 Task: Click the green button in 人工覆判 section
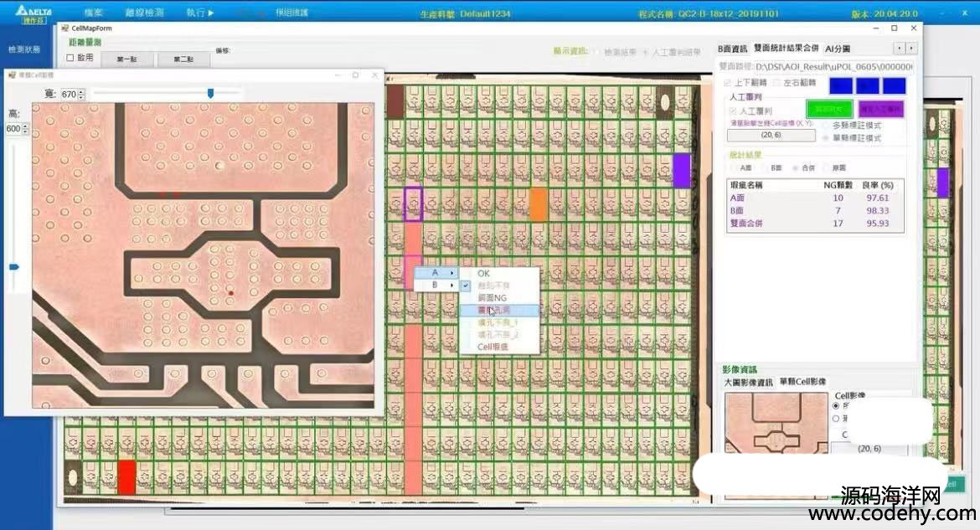[829, 110]
